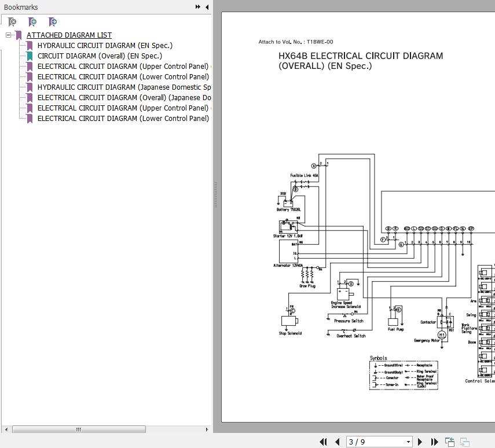Click the Bookmarks panel horizontal scrollbar

pos(79,429)
